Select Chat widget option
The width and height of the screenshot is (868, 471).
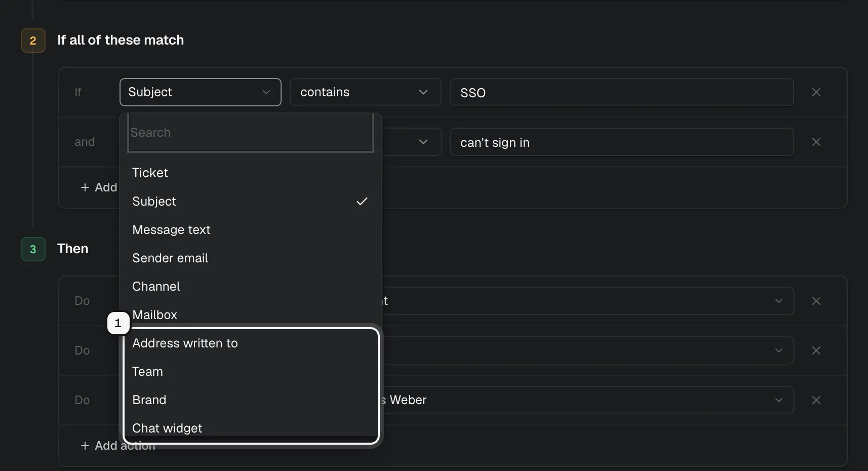tap(251, 428)
